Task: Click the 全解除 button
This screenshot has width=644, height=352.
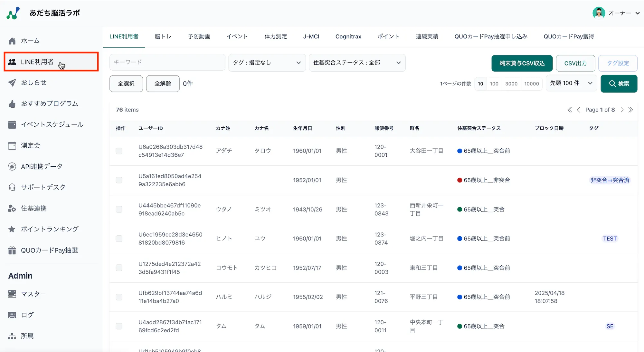Action: click(163, 84)
